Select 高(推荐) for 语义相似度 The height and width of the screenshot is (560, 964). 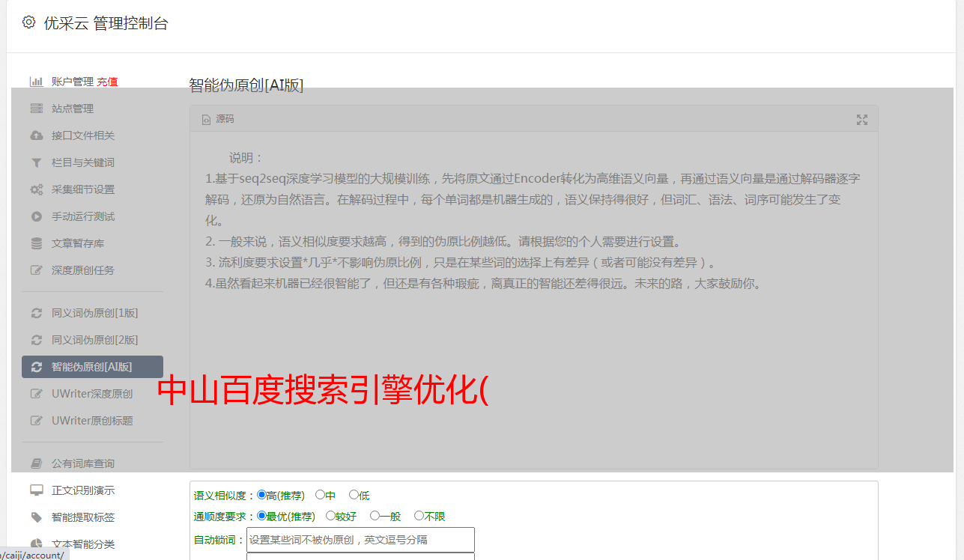(x=261, y=495)
